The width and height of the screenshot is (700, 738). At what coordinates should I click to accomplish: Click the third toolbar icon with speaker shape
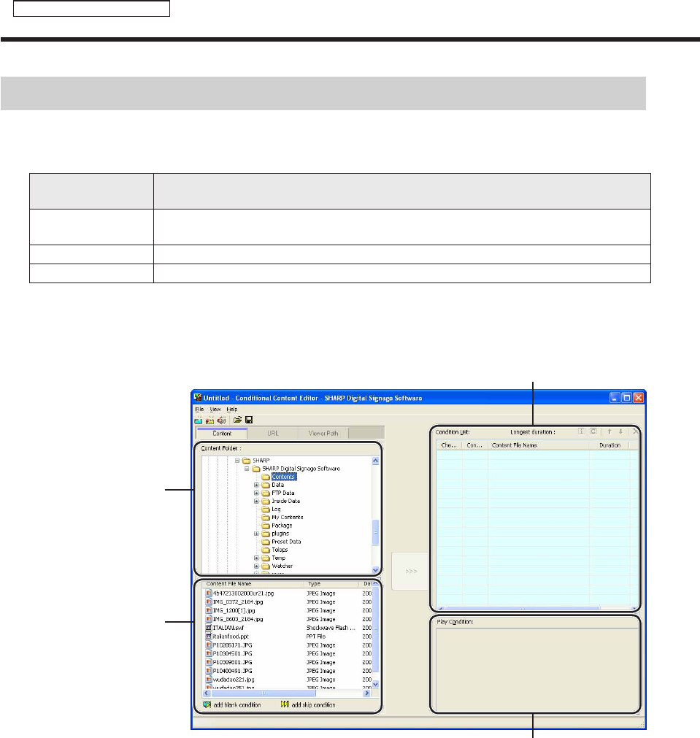pyautogui.click(x=221, y=420)
